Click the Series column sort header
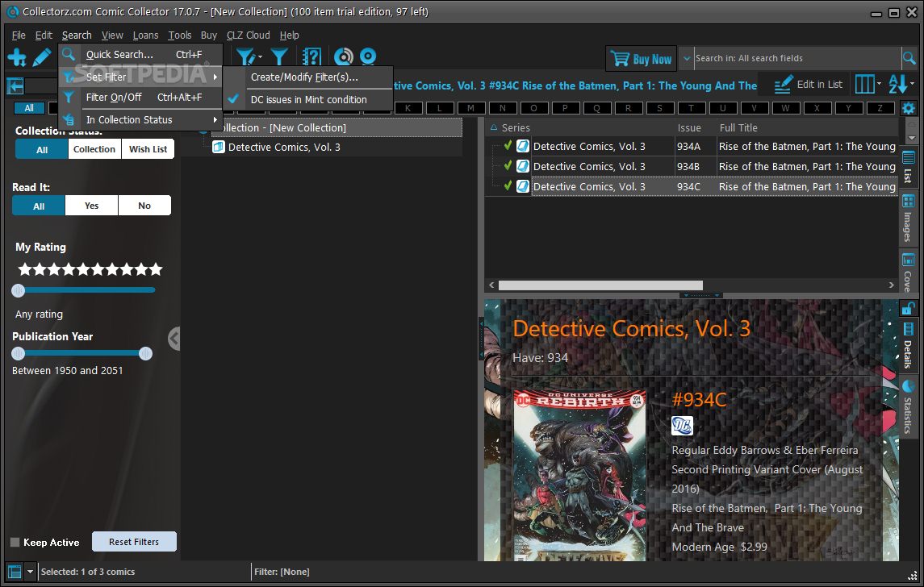This screenshot has width=924, height=587. [x=516, y=127]
